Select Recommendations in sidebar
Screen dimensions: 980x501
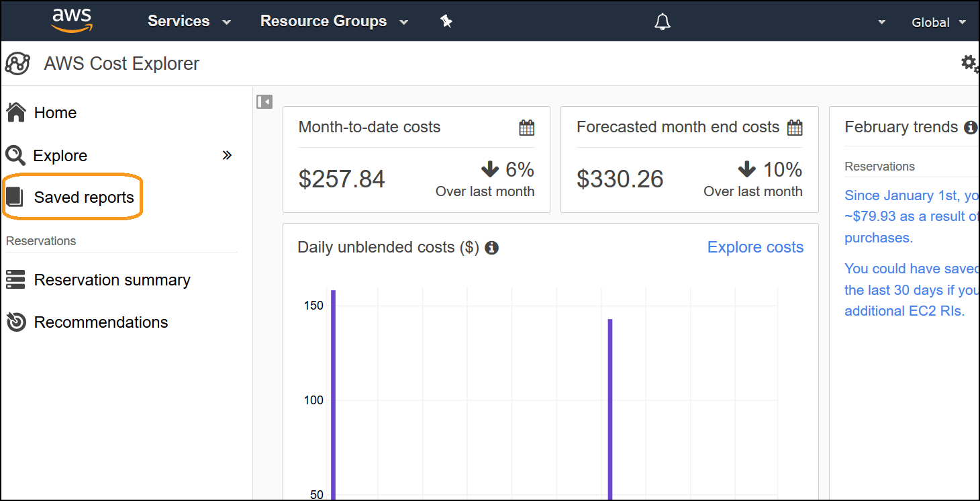(101, 322)
